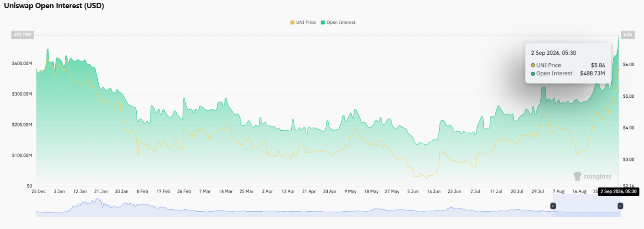Click the $2.16 price axis label
This screenshot has height=229, width=644.
click(628, 186)
